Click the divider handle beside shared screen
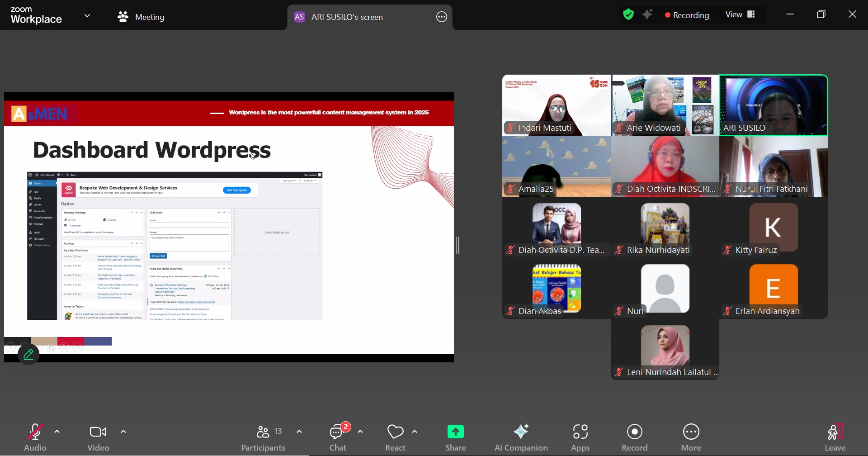The image size is (868, 456). point(458,245)
